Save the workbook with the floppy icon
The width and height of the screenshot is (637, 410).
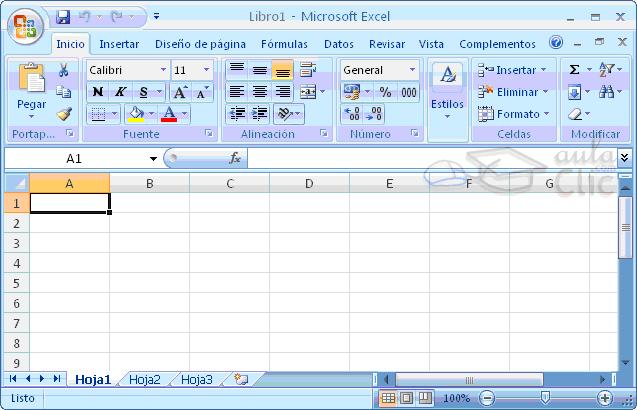coord(63,17)
